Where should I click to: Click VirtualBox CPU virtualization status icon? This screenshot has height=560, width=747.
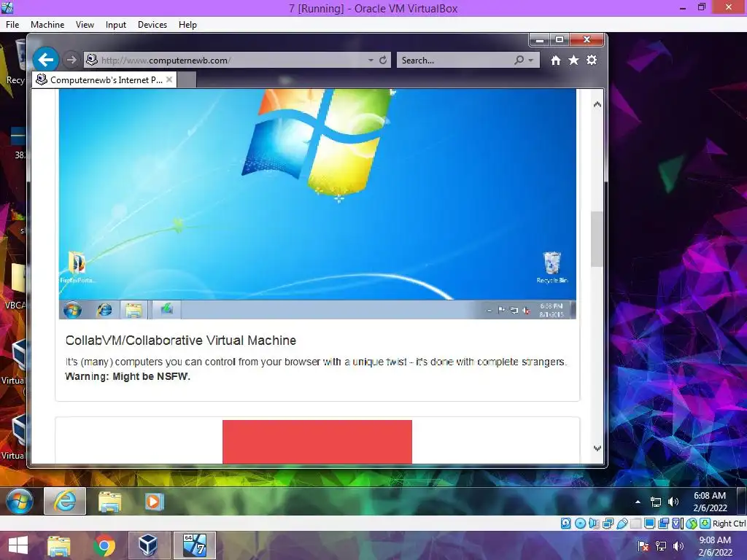pyautogui.click(x=677, y=524)
